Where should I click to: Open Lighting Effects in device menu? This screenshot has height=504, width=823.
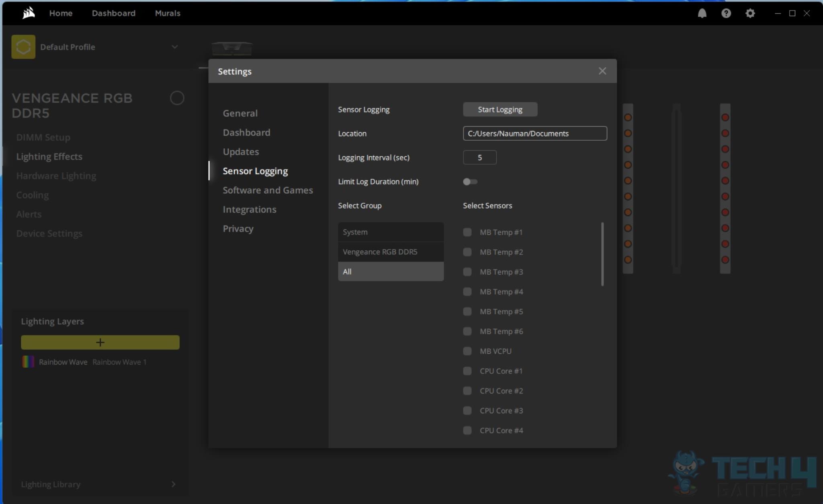point(49,157)
